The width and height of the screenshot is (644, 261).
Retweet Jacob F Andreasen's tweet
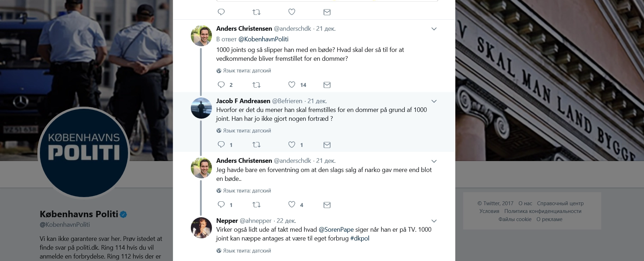click(256, 145)
